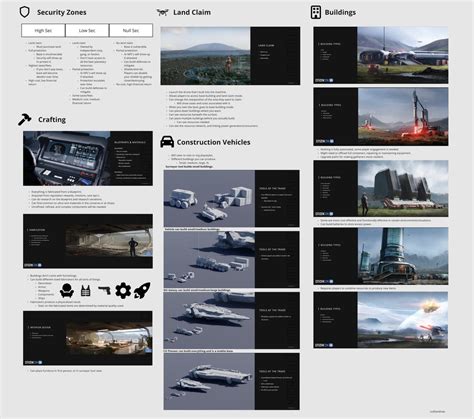The image size is (474, 419).
Task: Click the drone icon beside Land Claim
Action: (163, 12)
